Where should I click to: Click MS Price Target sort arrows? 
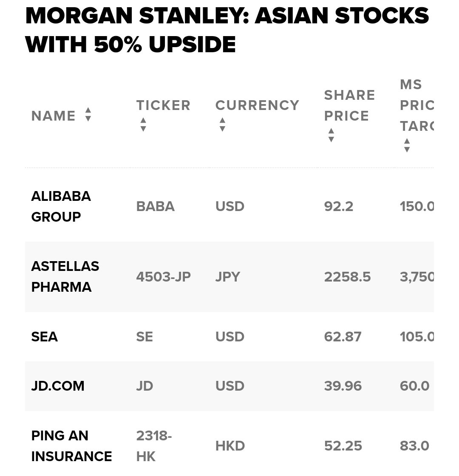(407, 145)
